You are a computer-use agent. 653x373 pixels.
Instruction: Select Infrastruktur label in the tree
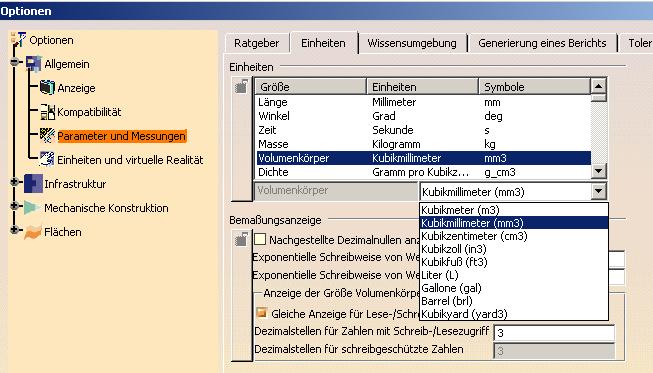click(75, 184)
